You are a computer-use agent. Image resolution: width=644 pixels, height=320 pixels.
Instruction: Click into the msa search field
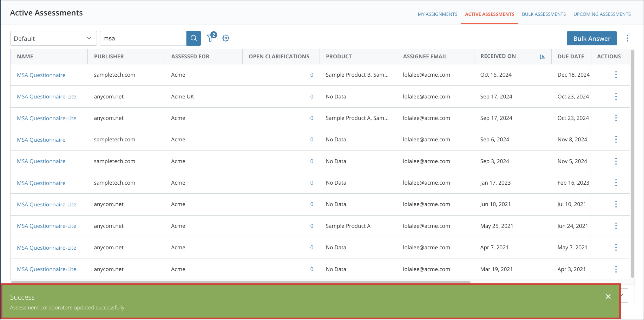click(143, 38)
